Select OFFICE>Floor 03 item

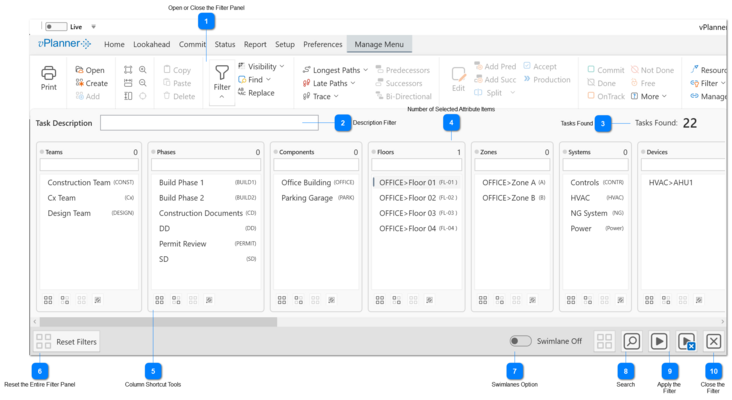(x=417, y=213)
